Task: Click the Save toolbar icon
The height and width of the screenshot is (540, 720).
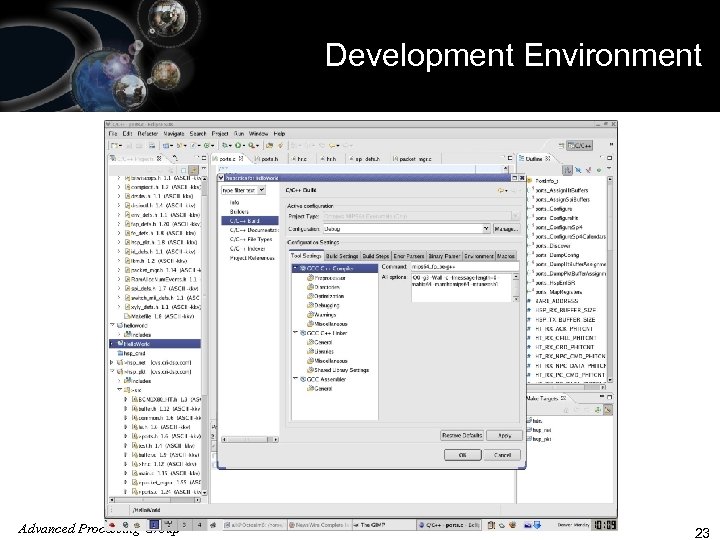Action: [x=129, y=146]
